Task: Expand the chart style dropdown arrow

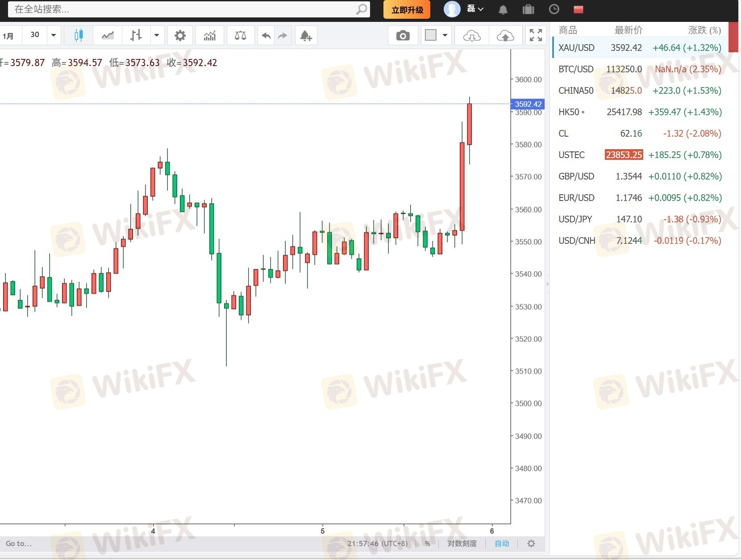Action: click(x=157, y=35)
